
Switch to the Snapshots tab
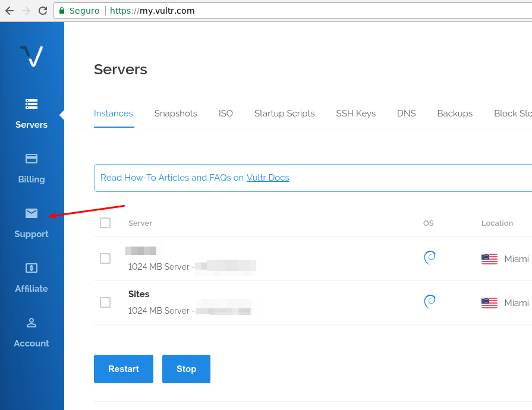coord(176,113)
